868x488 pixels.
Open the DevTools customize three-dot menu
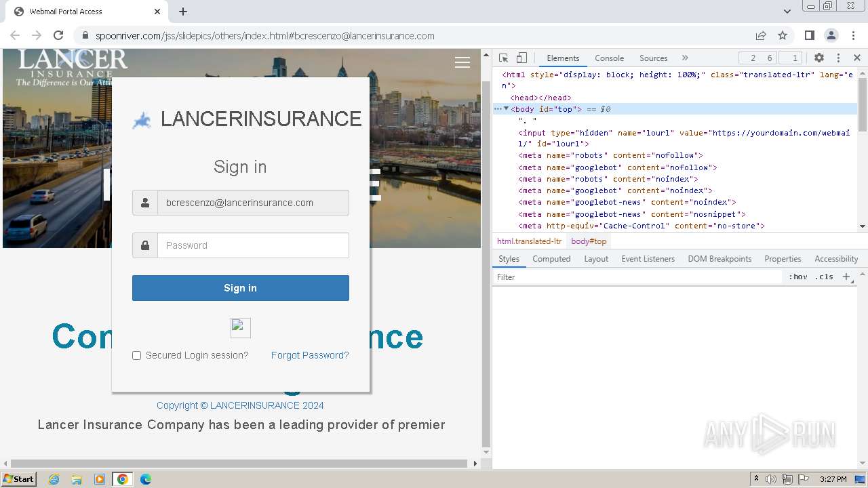coord(838,58)
